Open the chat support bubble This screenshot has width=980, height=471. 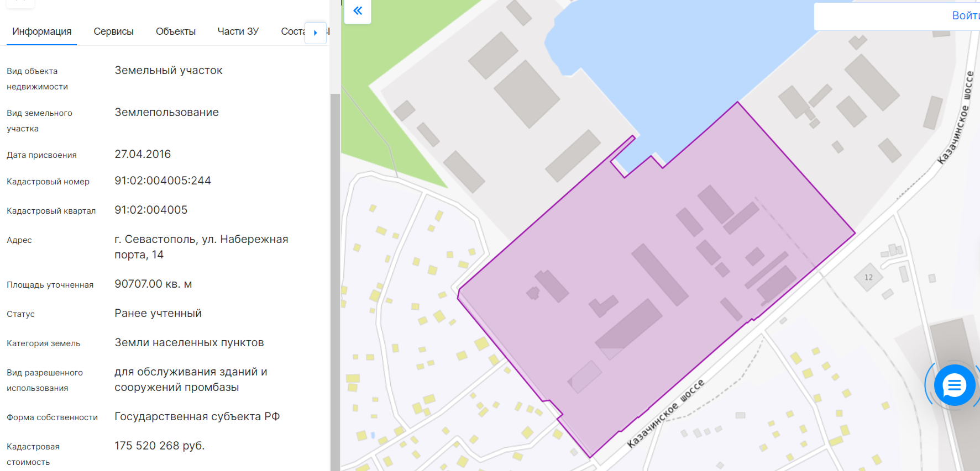[x=954, y=385]
